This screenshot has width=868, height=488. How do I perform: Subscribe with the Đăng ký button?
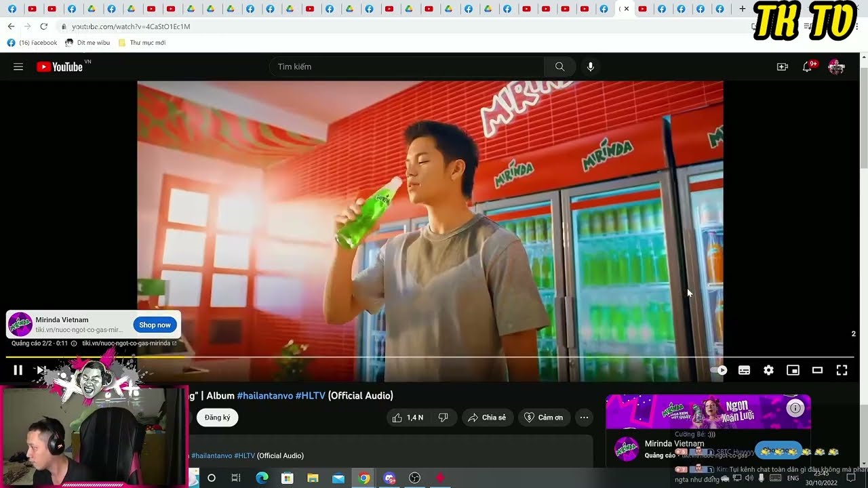(217, 418)
